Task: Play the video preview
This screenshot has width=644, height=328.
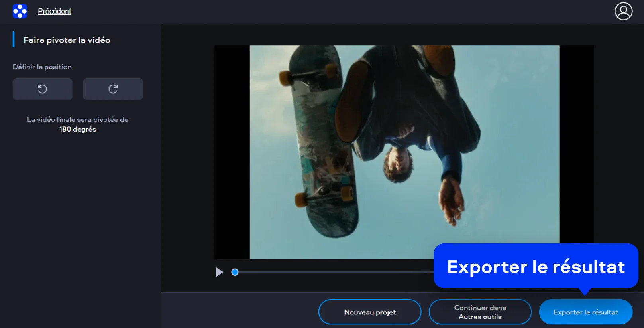Action: 219,272
